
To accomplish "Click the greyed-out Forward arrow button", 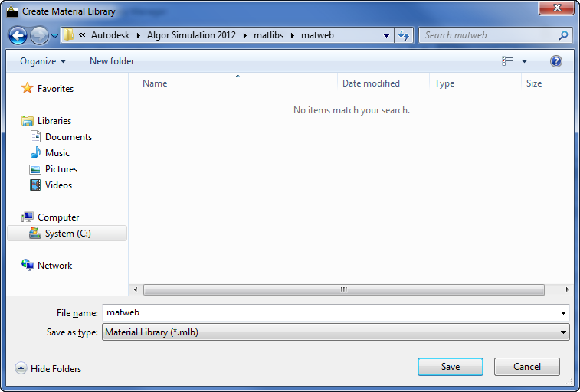I will 39,35.
